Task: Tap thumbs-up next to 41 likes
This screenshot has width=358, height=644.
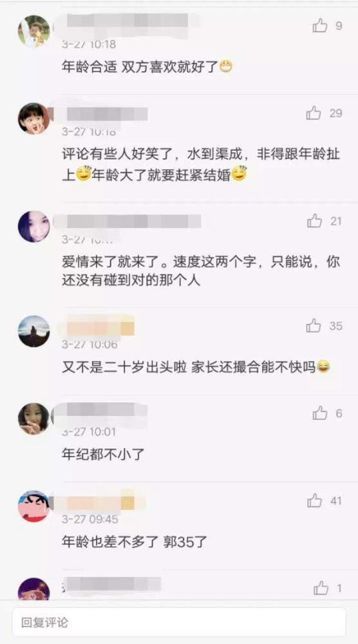Action: tap(314, 500)
